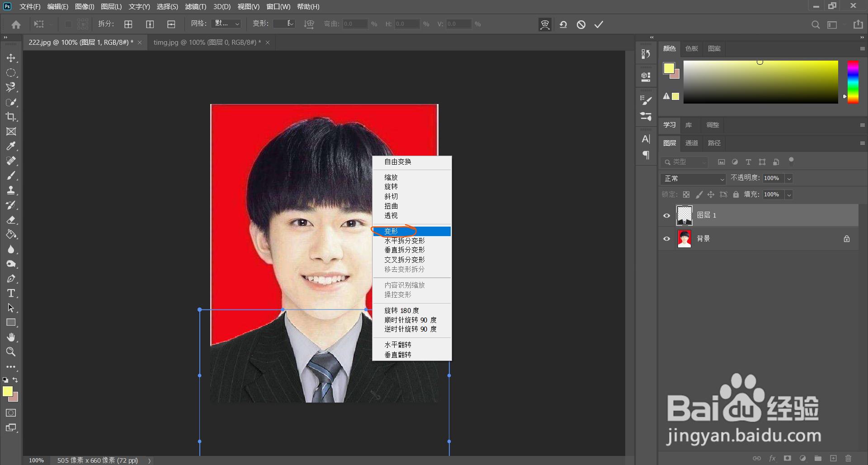Switch to the 通道 channels tab
The image size is (868, 465).
[x=691, y=143]
